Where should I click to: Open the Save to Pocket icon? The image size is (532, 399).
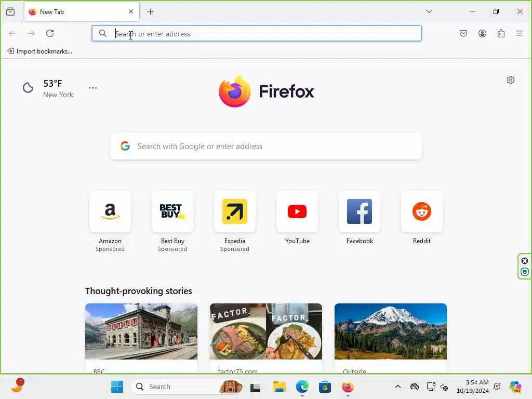[463, 33]
